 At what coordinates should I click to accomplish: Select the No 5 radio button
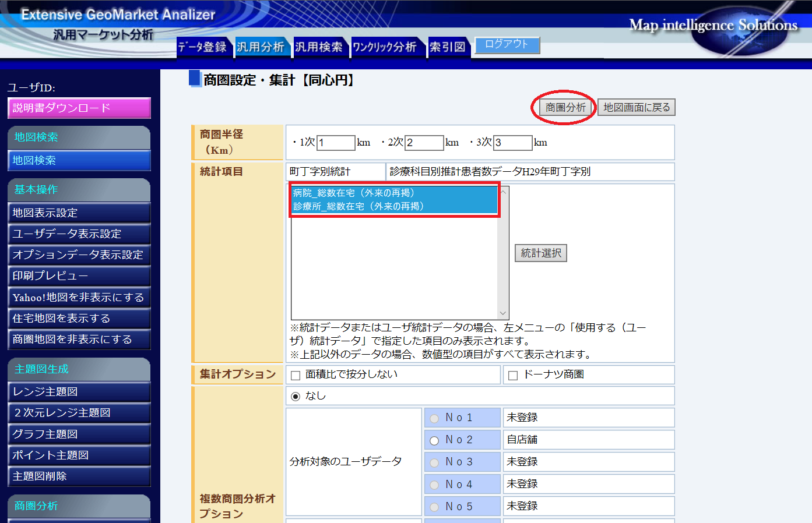pos(434,507)
